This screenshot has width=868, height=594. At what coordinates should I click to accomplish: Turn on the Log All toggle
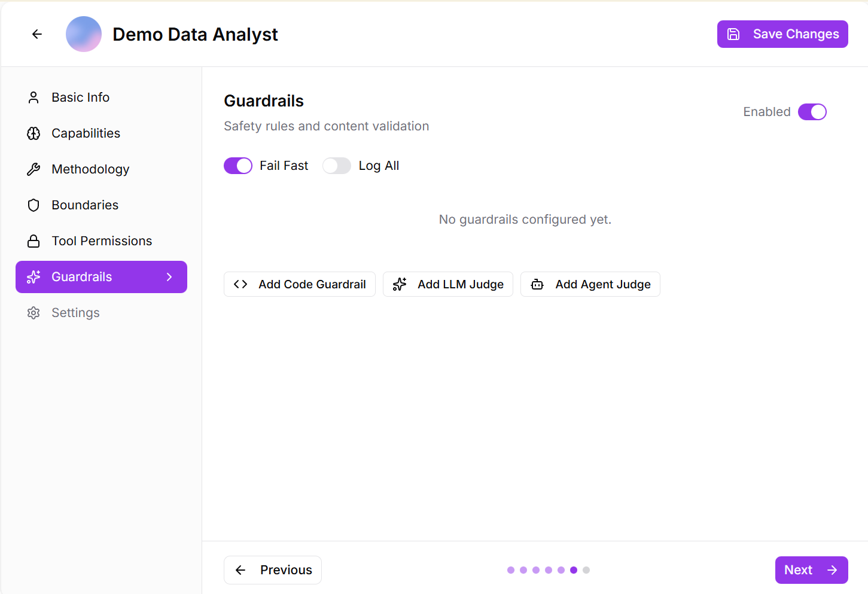[337, 166]
